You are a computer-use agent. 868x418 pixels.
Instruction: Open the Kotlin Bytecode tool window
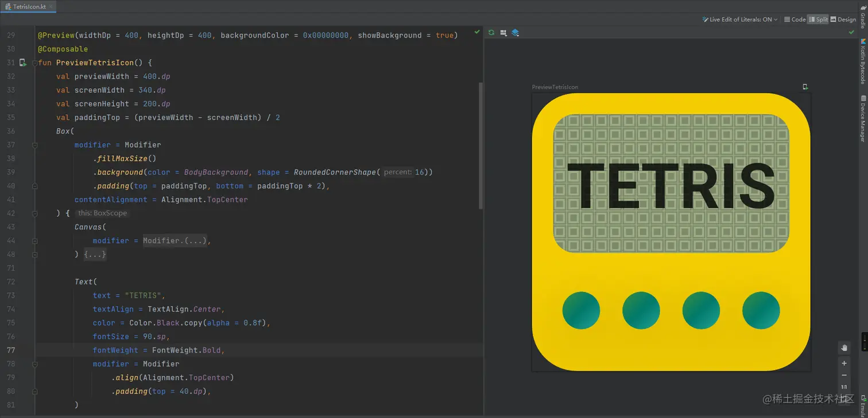pyautogui.click(x=863, y=61)
